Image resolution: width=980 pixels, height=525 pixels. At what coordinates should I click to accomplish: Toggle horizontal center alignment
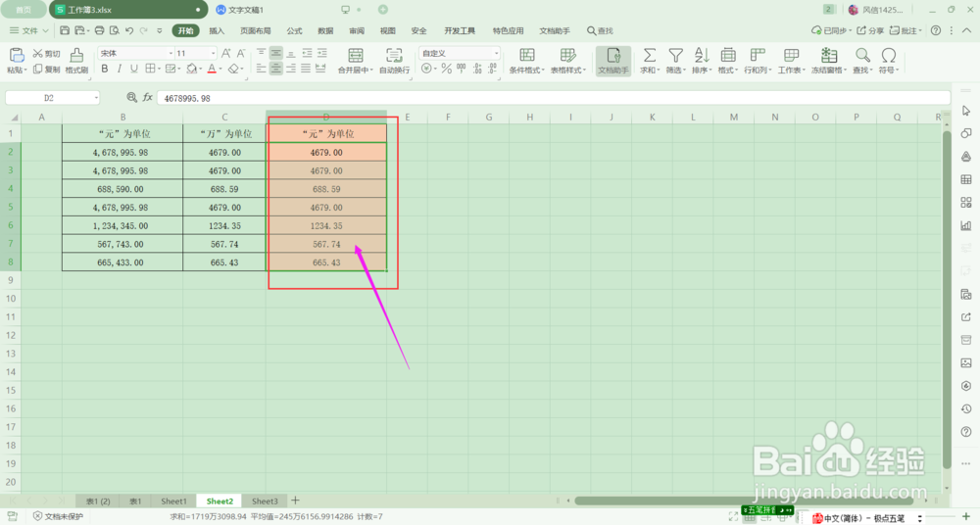click(x=275, y=69)
